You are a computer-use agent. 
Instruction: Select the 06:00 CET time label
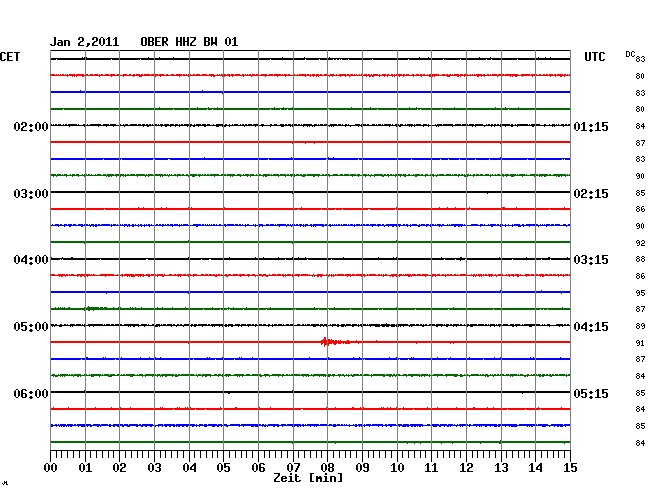tap(31, 393)
